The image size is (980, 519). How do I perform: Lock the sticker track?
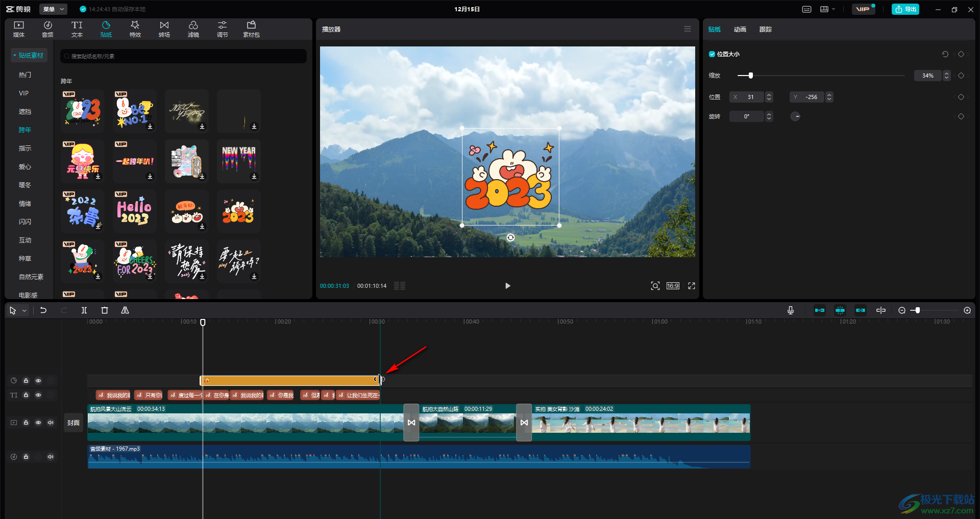click(26, 381)
